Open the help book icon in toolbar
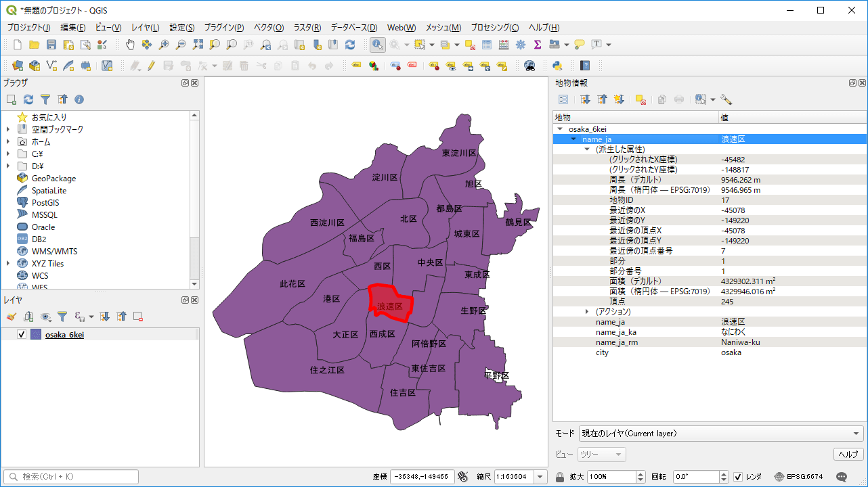The image size is (868, 487). (x=585, y=66)
